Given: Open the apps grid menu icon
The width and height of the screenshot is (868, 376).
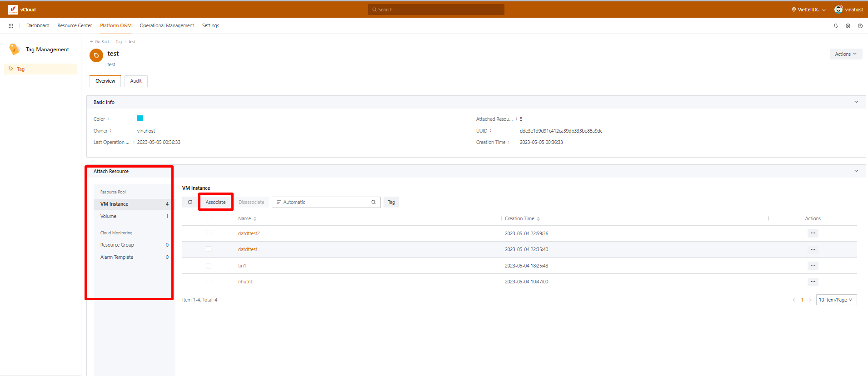Looking at the screenshot, I should pyautogui.click(x=11, y=26).
